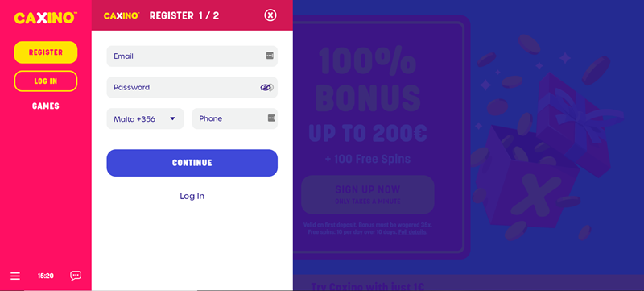Expand the Malta +356 country code dropdown

coord(145,118)
